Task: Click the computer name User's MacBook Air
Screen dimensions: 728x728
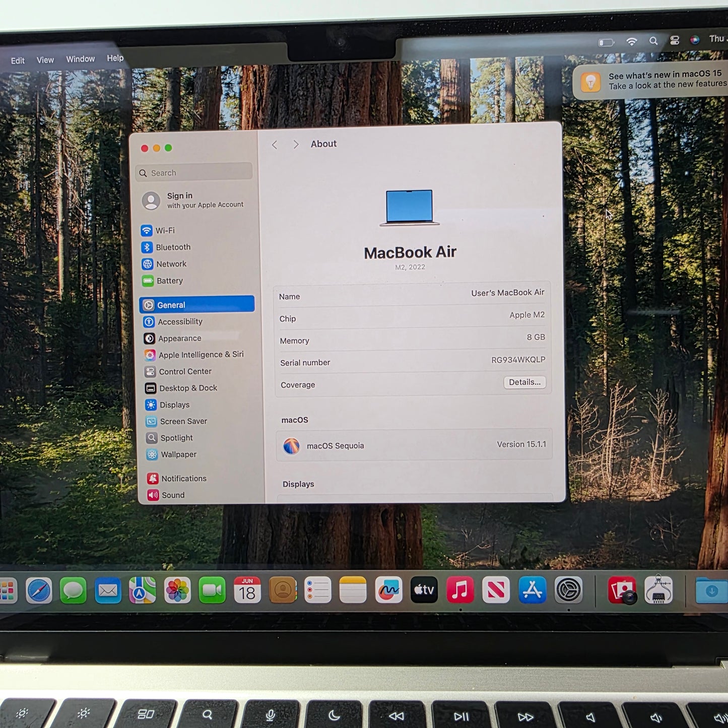Action: [x=507, y=293]
